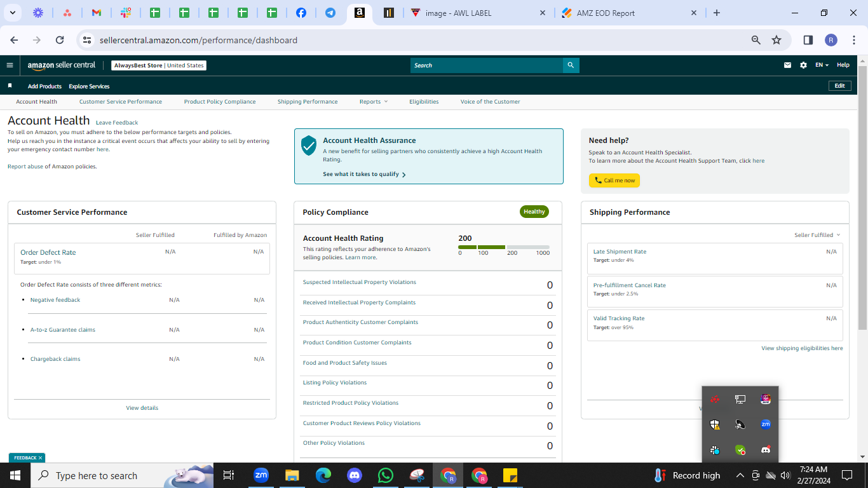Open Voice of the Customer

click(490, 102)
